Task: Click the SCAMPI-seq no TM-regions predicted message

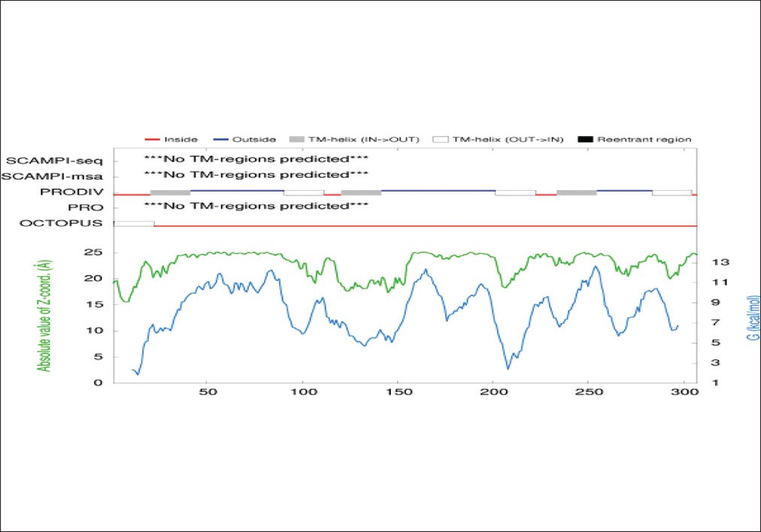Action: pos(256,159)
